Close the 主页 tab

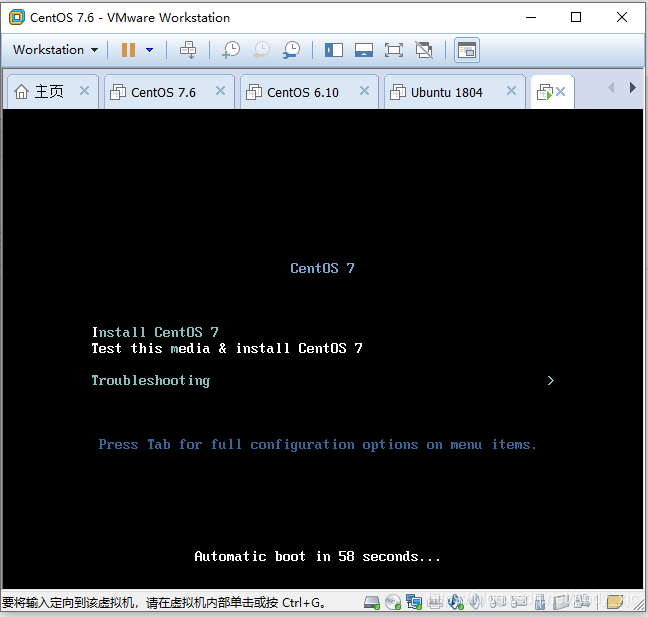pyautogui.click(x=84, y=91)
